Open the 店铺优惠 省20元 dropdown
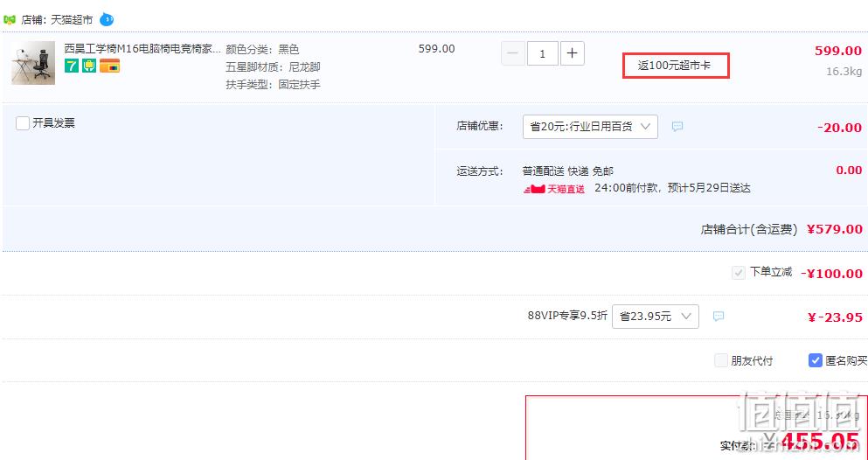Screen dimensions: 868x460 (x=590, y=127)
